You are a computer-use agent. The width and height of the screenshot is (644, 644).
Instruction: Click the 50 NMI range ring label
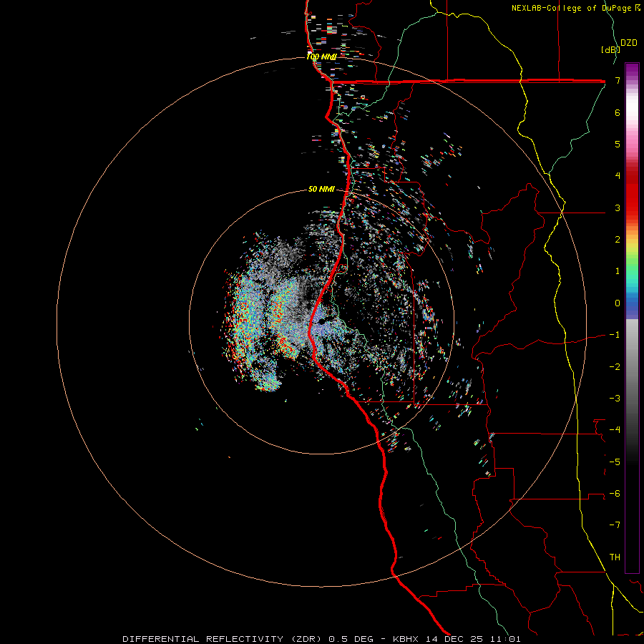(321, 190)
